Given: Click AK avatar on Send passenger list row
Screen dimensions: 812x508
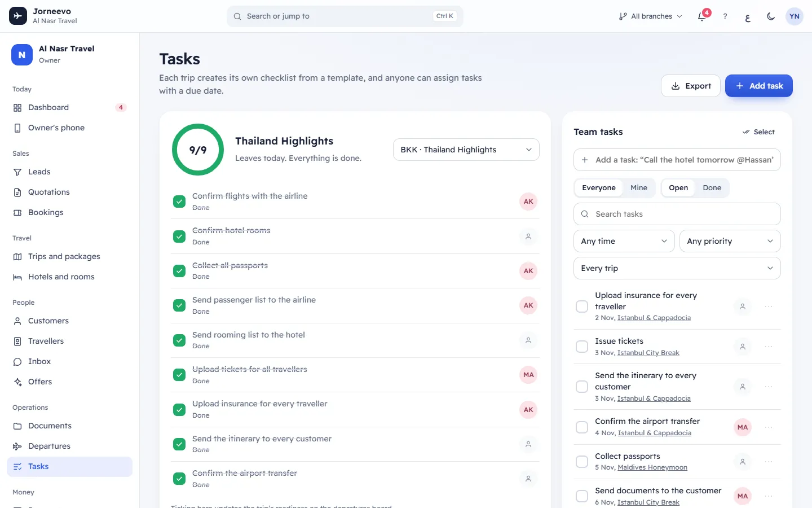Looking at the screenshot, I should click(528, 305).
